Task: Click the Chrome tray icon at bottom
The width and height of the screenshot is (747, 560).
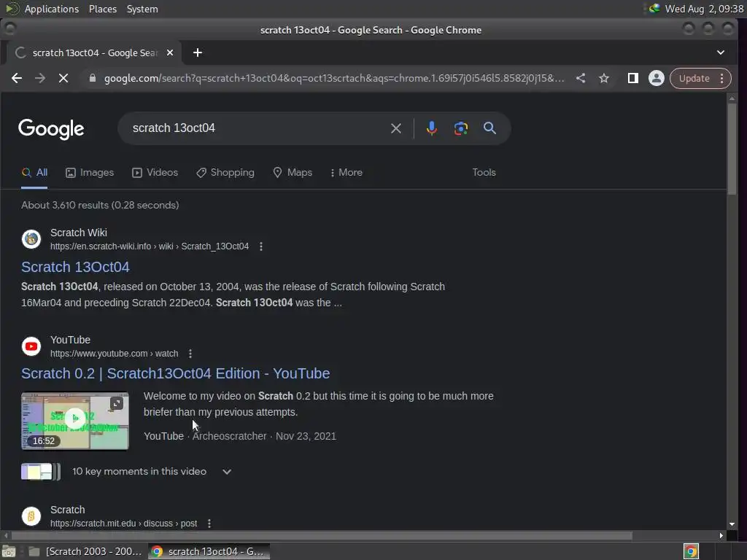Action: coord(691,551)
